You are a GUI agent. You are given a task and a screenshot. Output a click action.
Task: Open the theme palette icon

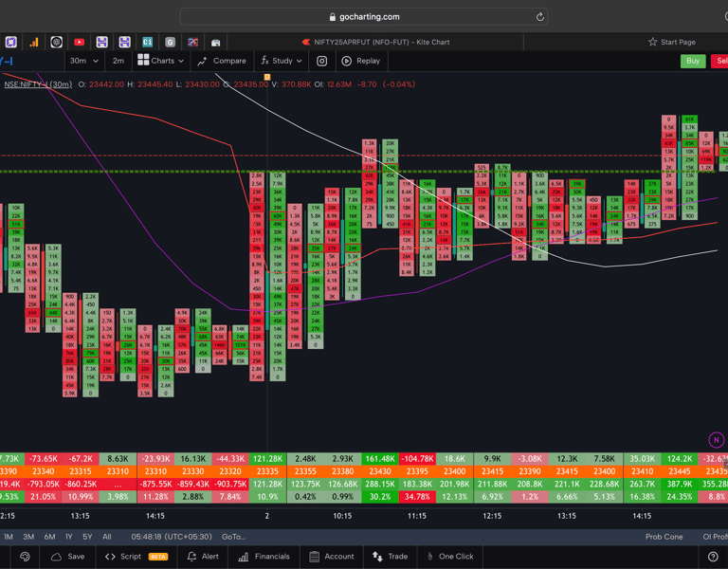(x=25, y=557)
